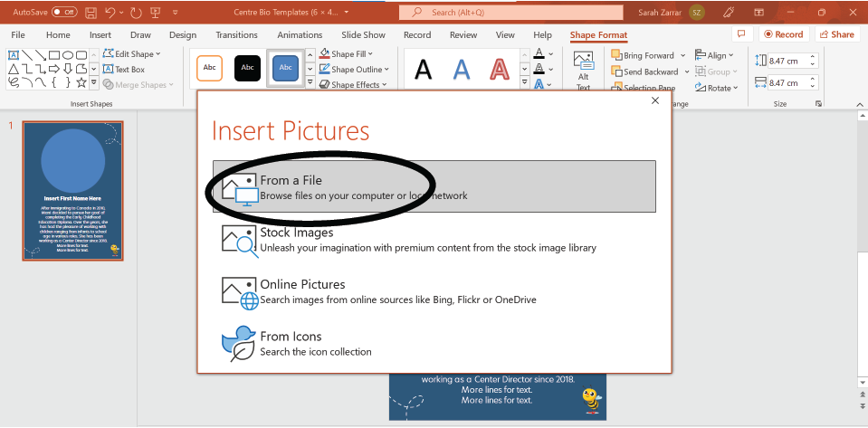Close the Insert Pictures dialog

[655, 101]
